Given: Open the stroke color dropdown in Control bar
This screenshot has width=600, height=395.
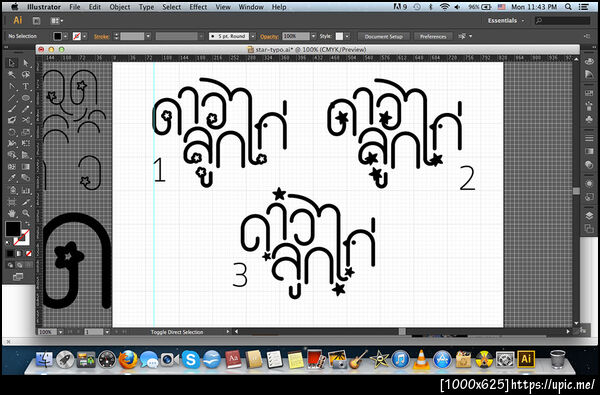Looking at the screenshot, I should pos(85,36).
